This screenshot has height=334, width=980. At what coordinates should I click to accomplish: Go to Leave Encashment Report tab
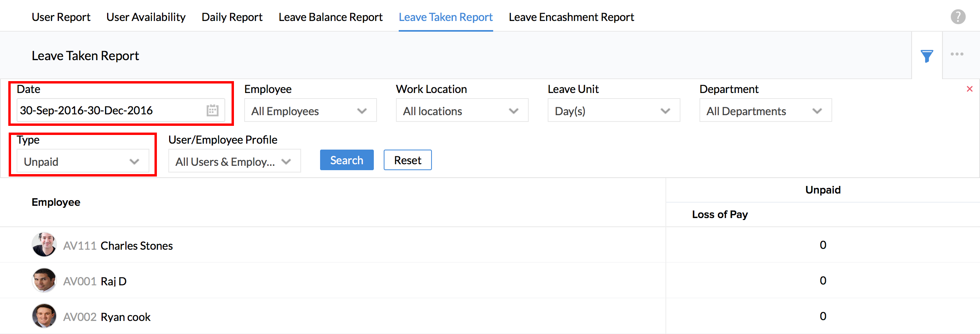point(571,17)
